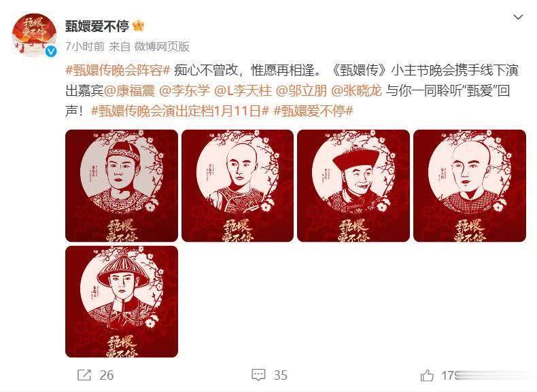Like the post with thumbs-up icon
The width and height of the screenshot is (537, 392).
[x=427, y=375]
